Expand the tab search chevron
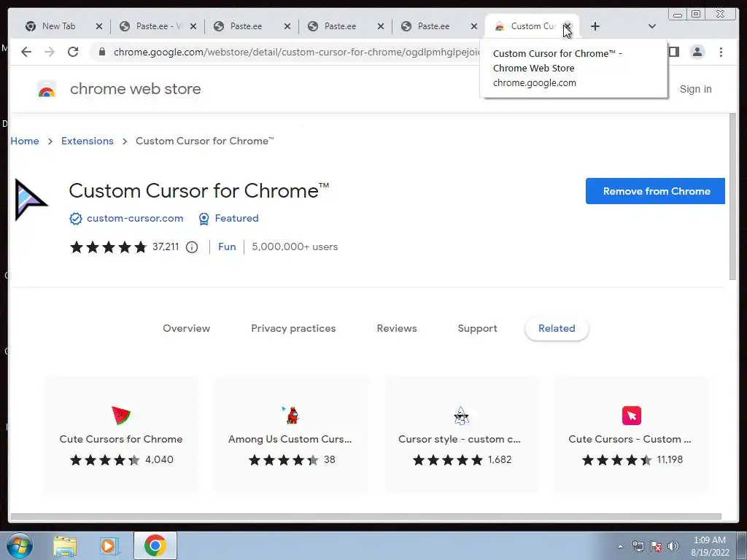The image size is (747, 560). 652,26
